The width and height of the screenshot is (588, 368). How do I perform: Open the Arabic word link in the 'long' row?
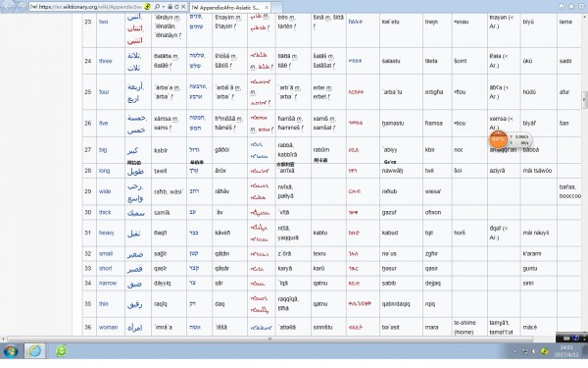[135, 171]
